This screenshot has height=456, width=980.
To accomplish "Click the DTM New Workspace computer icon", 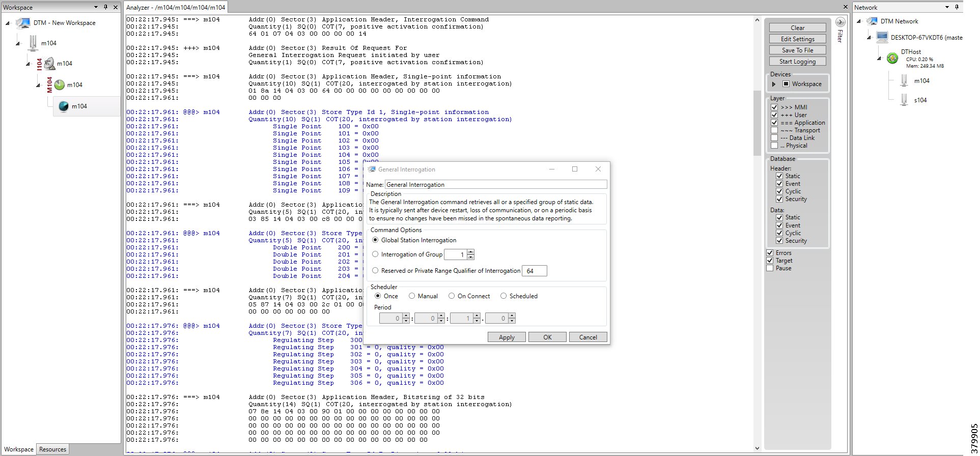I will [23, 23].
